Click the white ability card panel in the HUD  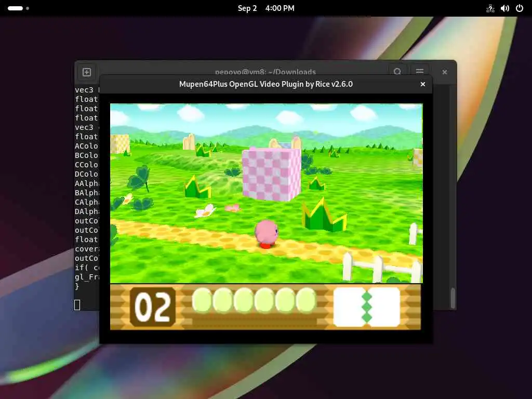coord(367,307)
